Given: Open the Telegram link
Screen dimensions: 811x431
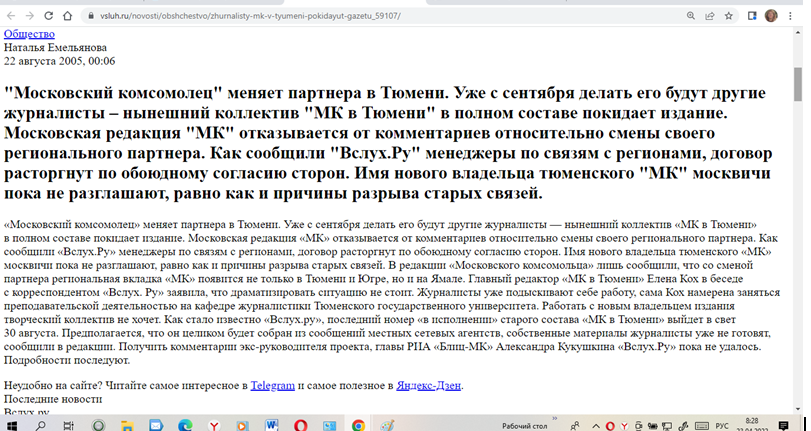Looking at the screenshot, I should [273, 385].
